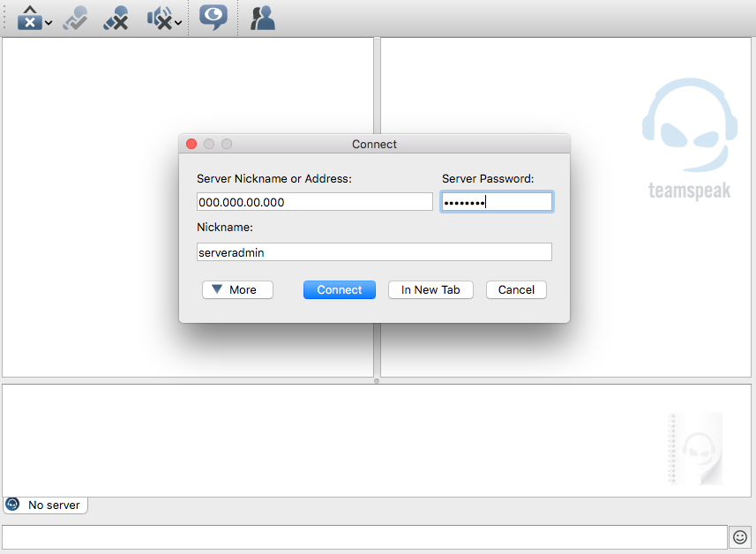Screen dimensions: 756x554
Task: Mute speakers using the toolbar speaker icon
Action: [159, 18]
